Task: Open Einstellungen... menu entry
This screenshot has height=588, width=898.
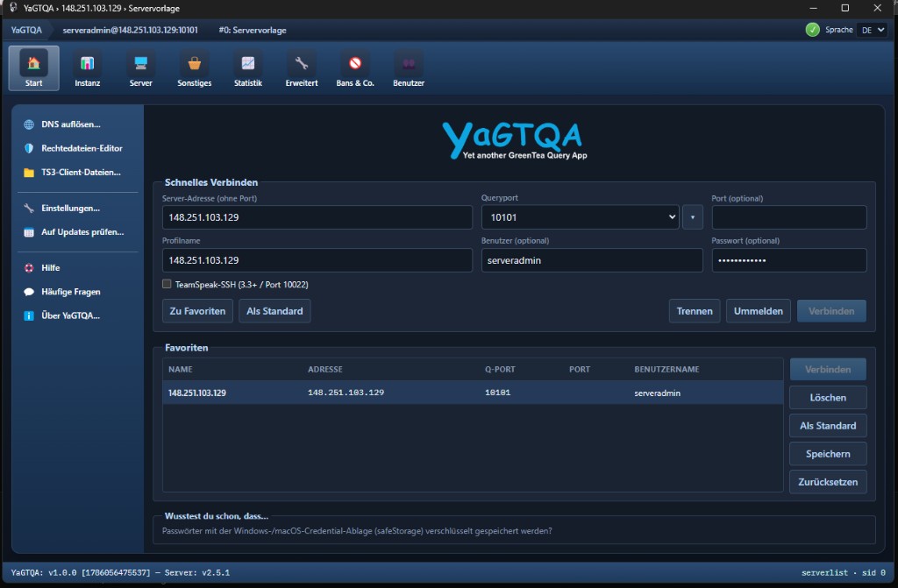Action: [77, 209]
